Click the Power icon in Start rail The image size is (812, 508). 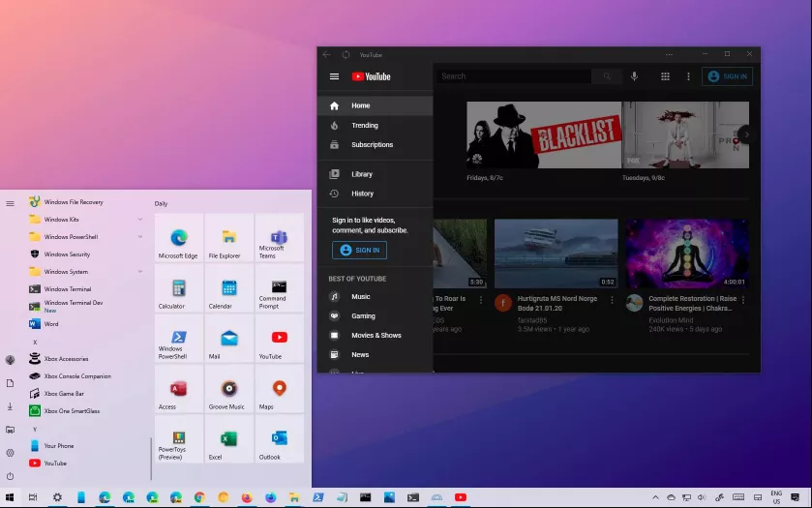click(x=10, y=476)
